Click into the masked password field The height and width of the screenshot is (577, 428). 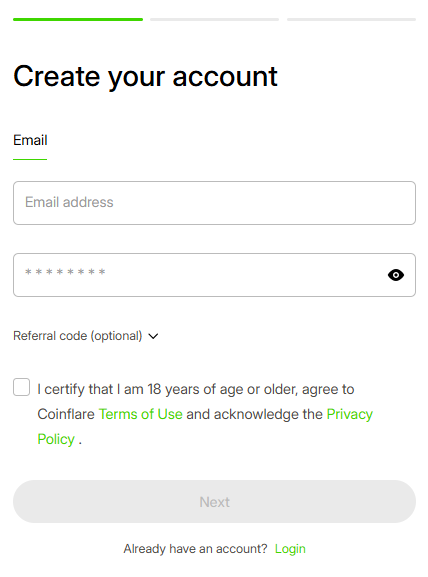tap(215, 275)
